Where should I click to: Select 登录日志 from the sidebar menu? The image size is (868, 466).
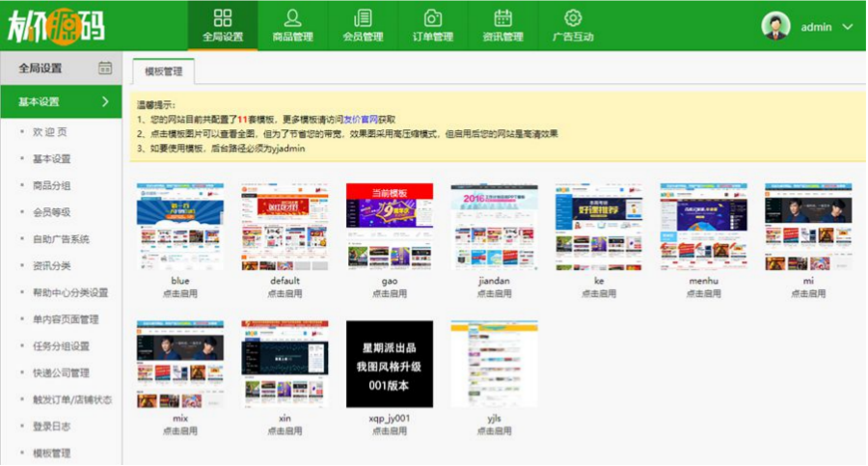click(51, 425)
